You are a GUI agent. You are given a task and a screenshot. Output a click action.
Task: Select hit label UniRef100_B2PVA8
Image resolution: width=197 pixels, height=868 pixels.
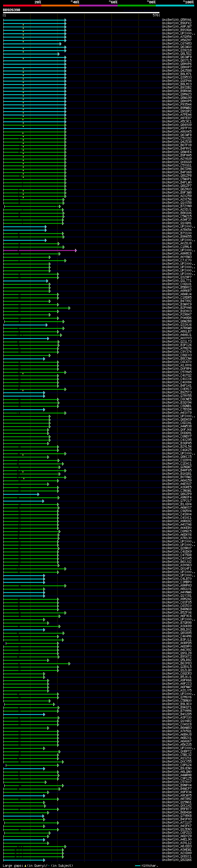(177, 308)
